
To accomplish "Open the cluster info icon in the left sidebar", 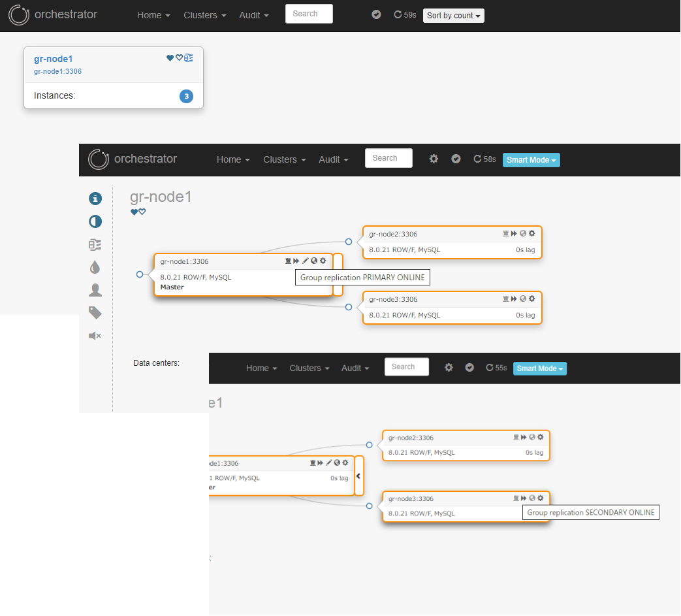I will (95, 199).
